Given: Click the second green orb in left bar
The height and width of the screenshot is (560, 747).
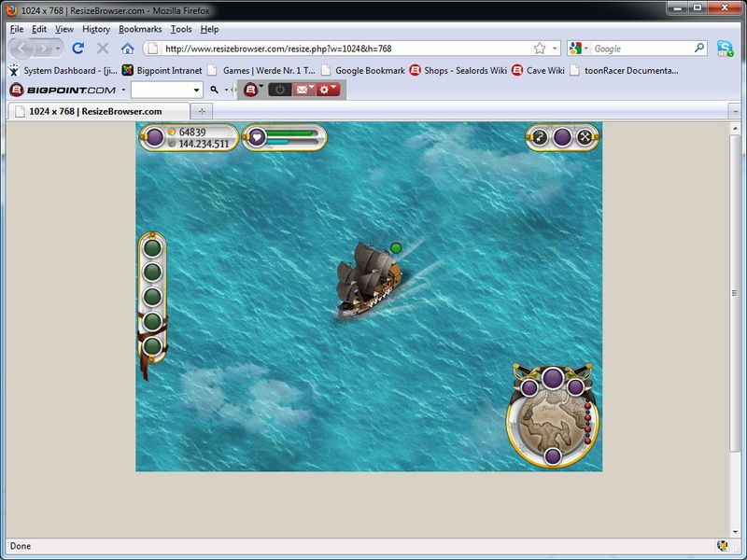Looking at the screenshot, I should (x=152, y=273).
